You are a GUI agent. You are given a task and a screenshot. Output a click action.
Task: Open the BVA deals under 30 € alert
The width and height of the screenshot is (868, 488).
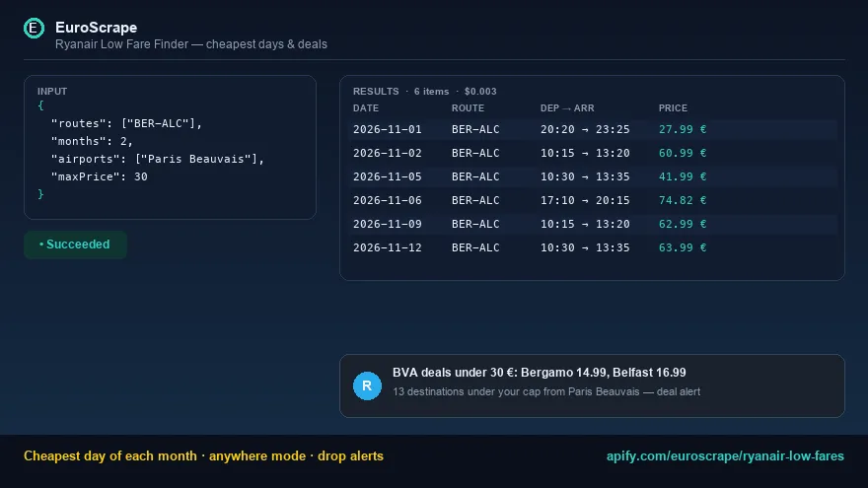pyautogui.click(x=592, y=385)
